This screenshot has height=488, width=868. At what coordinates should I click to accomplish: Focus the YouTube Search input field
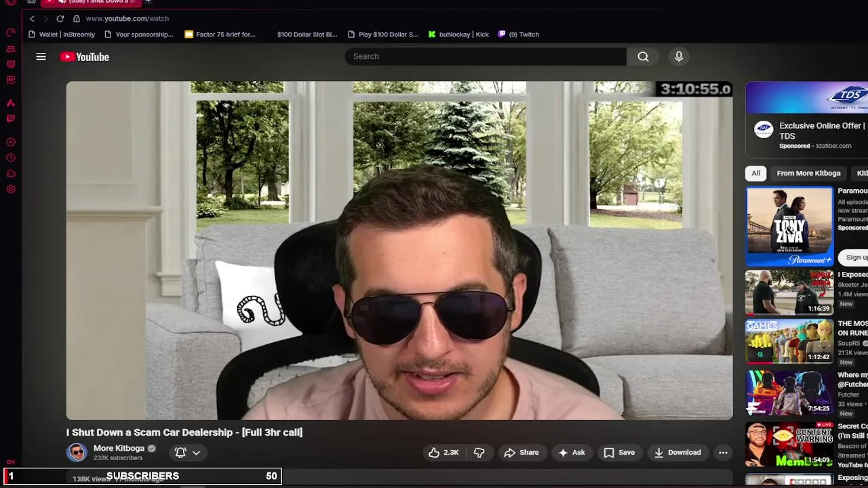[486, 56]
